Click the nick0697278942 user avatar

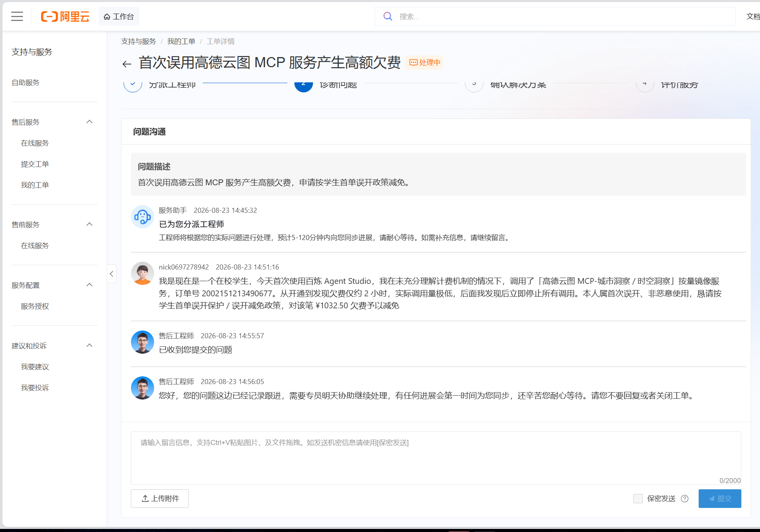click(143, 273)
